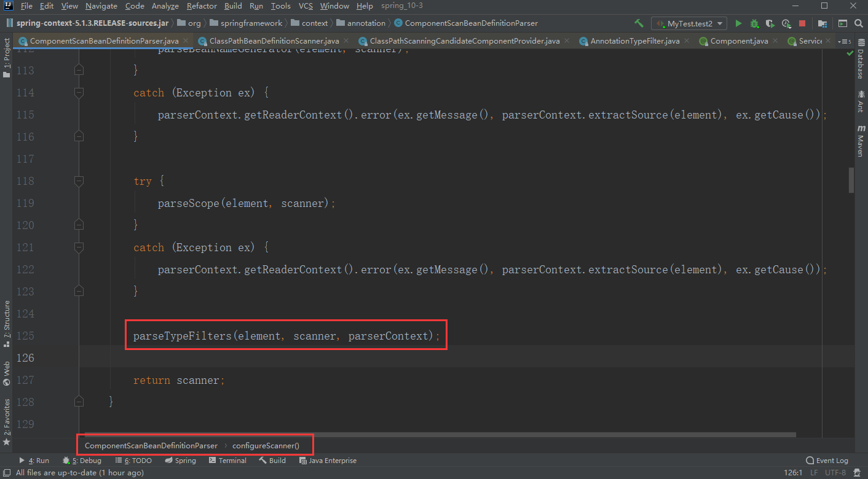Collapse the fold marker at line 120

coord(79,225)
